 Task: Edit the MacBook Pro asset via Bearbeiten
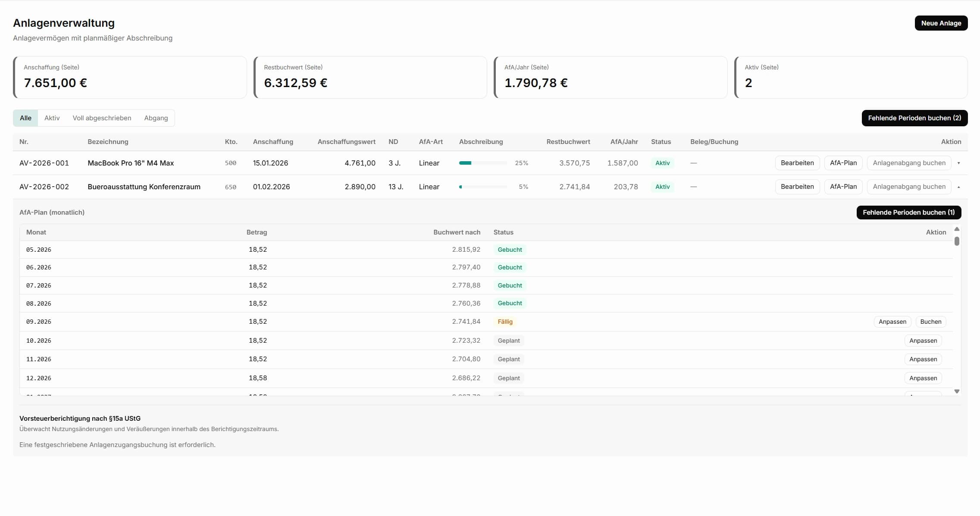797,163
